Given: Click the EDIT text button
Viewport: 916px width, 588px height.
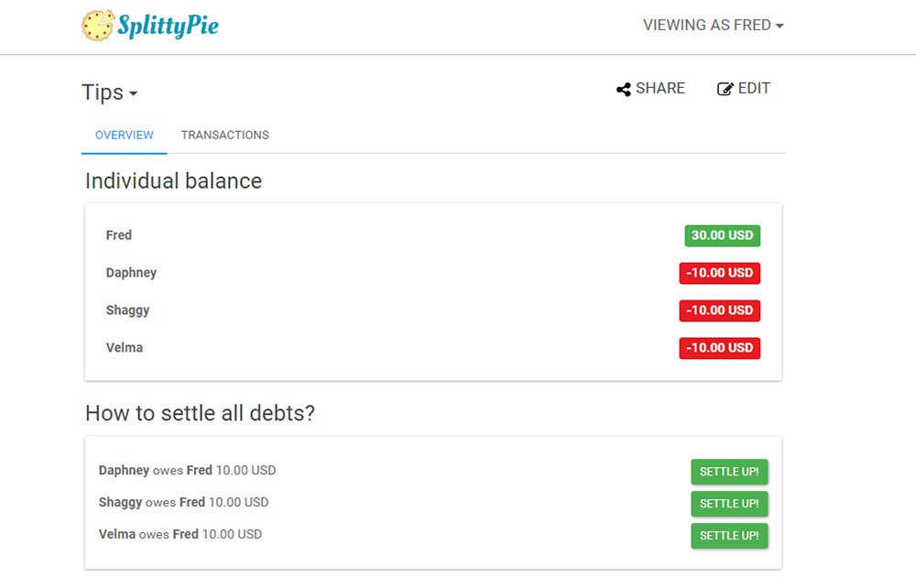Looking at the screenshot, I should click(x=754, y=88).
